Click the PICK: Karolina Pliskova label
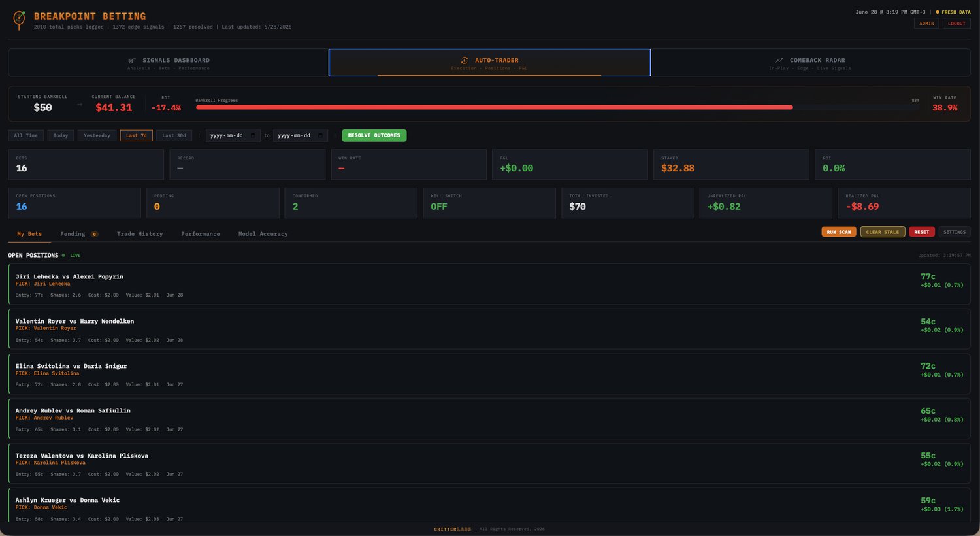 [x=50, y=463]
